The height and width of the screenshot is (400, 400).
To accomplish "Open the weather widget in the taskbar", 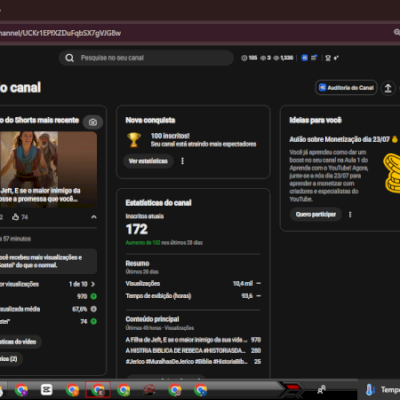I will [x=383, y=389].
